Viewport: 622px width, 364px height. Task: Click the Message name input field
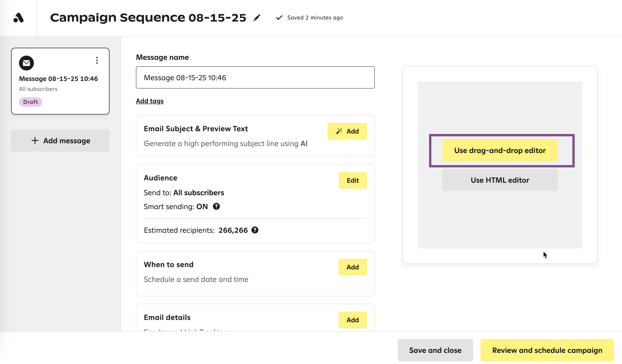click(255, 78)
